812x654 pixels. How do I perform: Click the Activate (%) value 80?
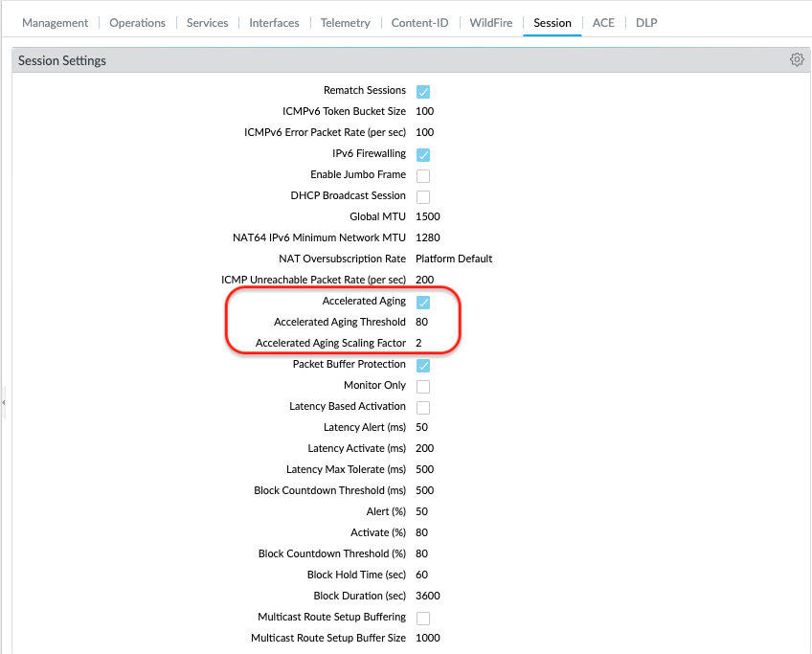pyautogui.click(x=421, y=532)
